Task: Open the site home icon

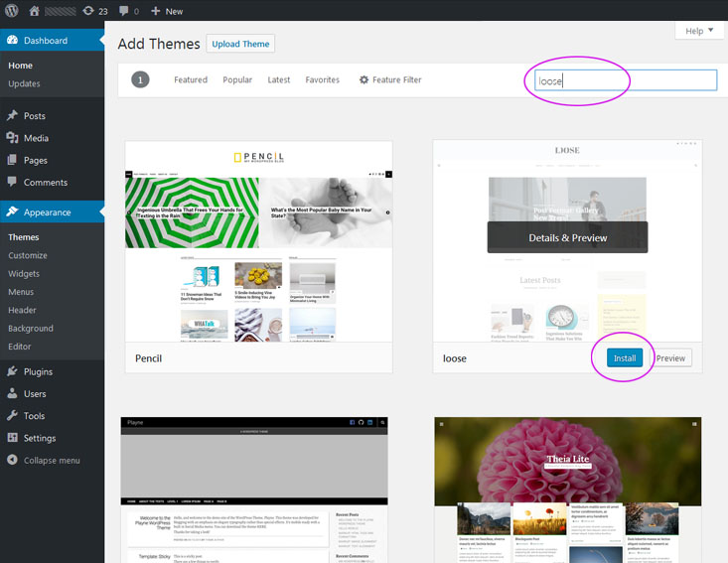Action: point(35,11)
